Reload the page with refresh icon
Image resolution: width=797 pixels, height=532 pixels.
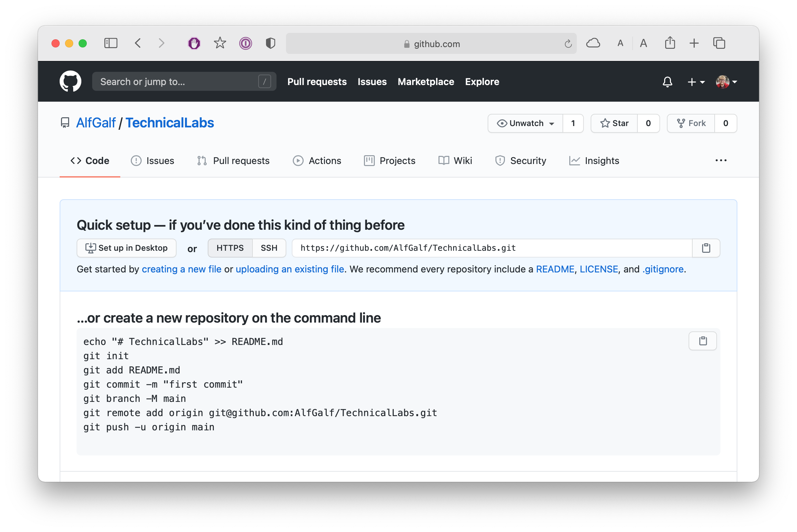tap(568, 44)
